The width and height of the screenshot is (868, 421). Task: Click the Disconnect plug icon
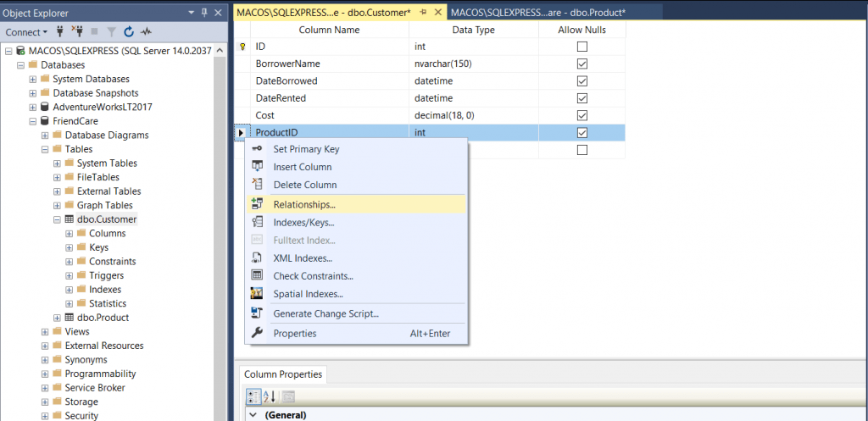pyautogui.click(x=79, y=31)
